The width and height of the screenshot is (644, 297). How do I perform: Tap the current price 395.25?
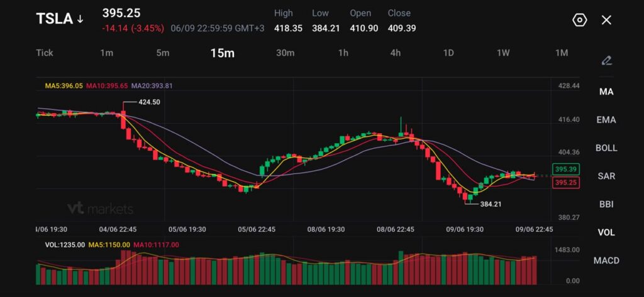click(121, 13)
